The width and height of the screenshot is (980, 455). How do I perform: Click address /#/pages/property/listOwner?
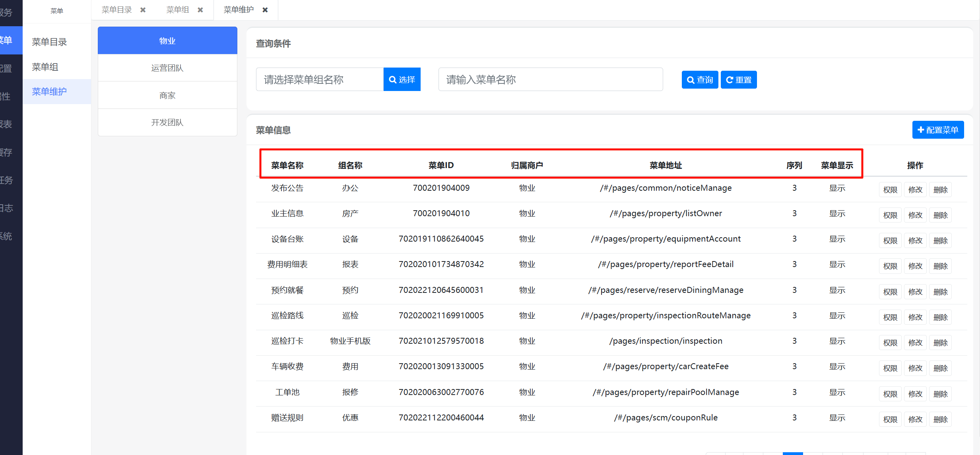[x=666, y=213]
